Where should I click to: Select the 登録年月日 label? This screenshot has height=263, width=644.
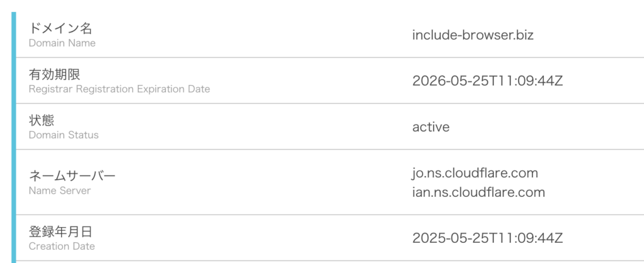click(61, 232)
